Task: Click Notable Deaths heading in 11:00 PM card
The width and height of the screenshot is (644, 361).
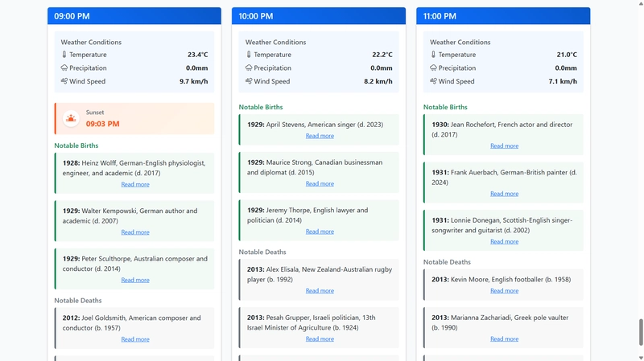Action: (x=447, y=262)
